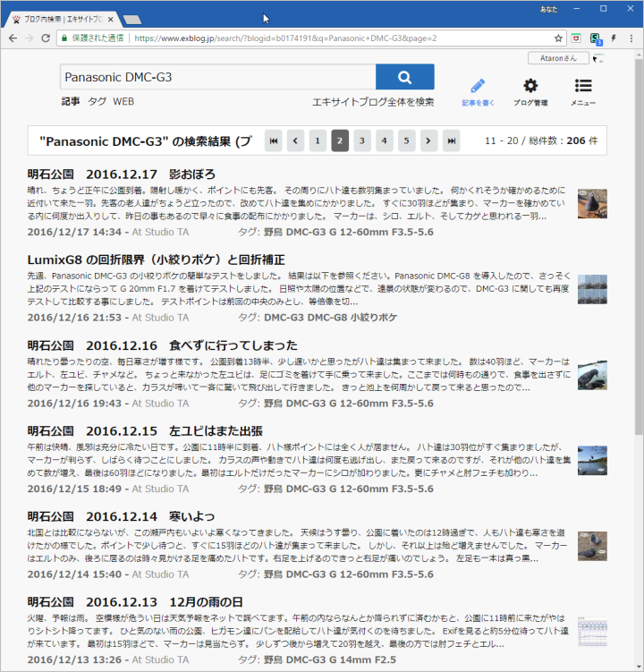Image resolution: width=644 pixels, height=672 pixels.
Task: Open 明石公園 2016.12.17 影おぼろ article
Action: (x=122, y=174)
